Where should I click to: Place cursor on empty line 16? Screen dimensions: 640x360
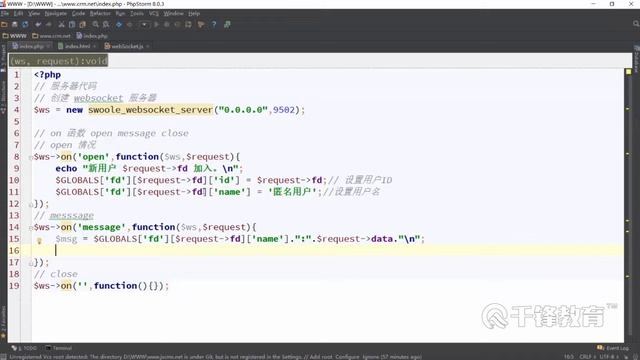[327, 251]
